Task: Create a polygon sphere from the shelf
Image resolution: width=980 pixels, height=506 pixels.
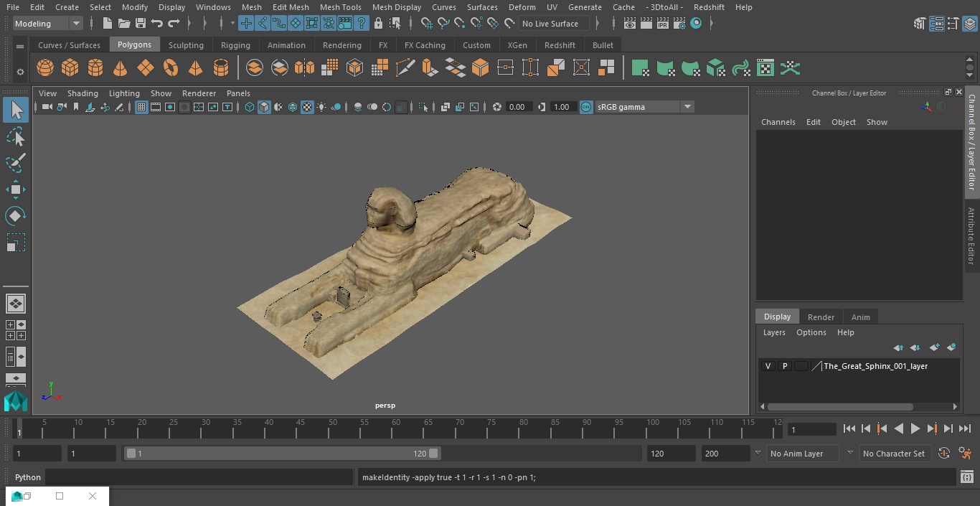Action: (45, 68)
